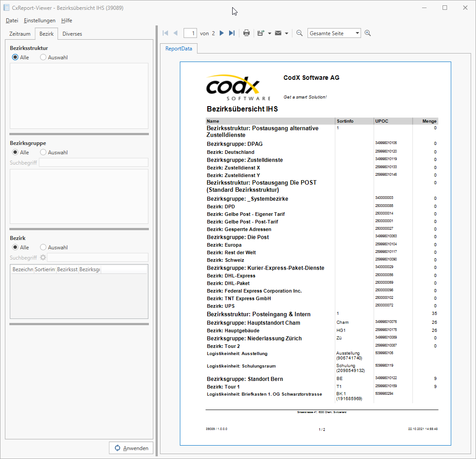Expand the export format dropdown arrow
The width and height of the screenshot is (476, 459).
270,33
